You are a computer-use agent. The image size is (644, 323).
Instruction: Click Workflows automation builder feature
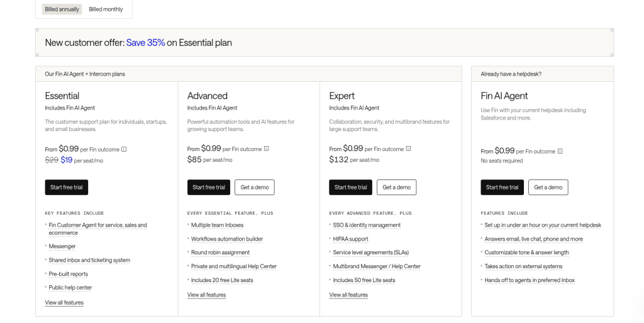click(226, 239)
